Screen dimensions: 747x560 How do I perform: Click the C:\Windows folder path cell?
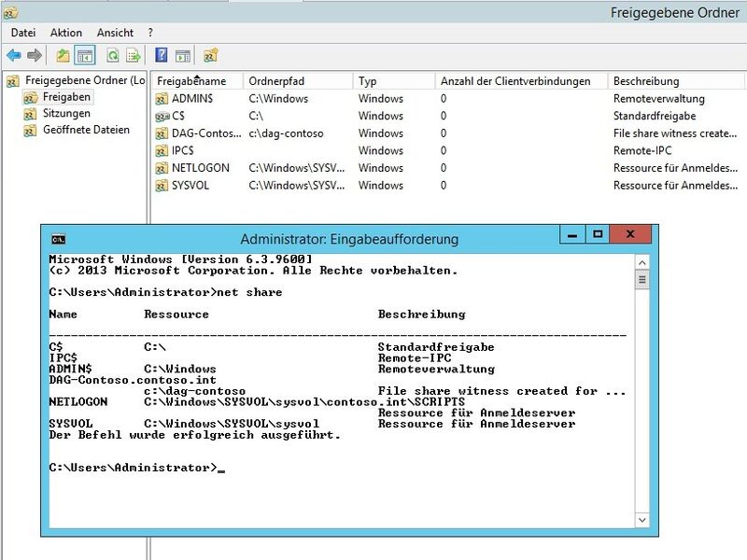point(278,99)
